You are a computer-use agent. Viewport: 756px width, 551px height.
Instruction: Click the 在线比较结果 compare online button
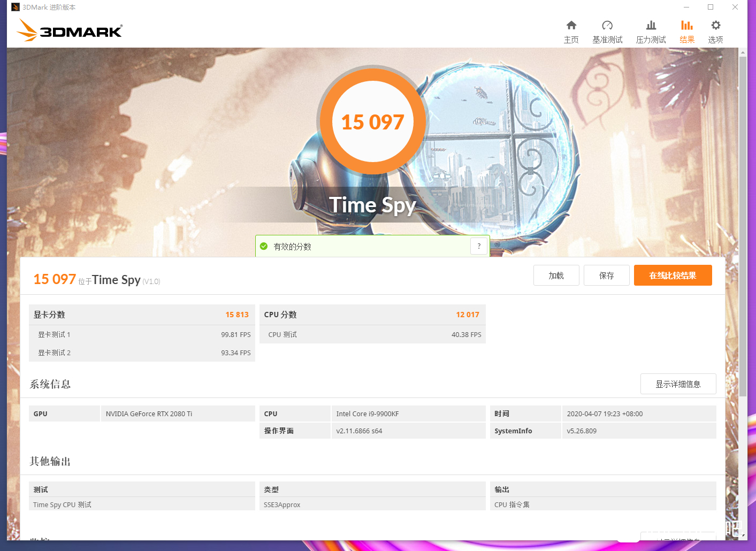(x=673, y=275)
